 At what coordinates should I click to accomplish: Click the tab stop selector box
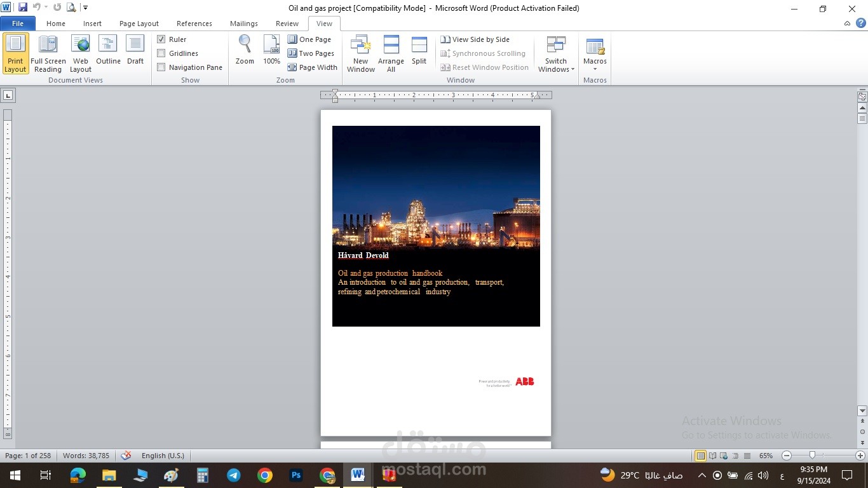pyautogui.click(x=8, y=95)
